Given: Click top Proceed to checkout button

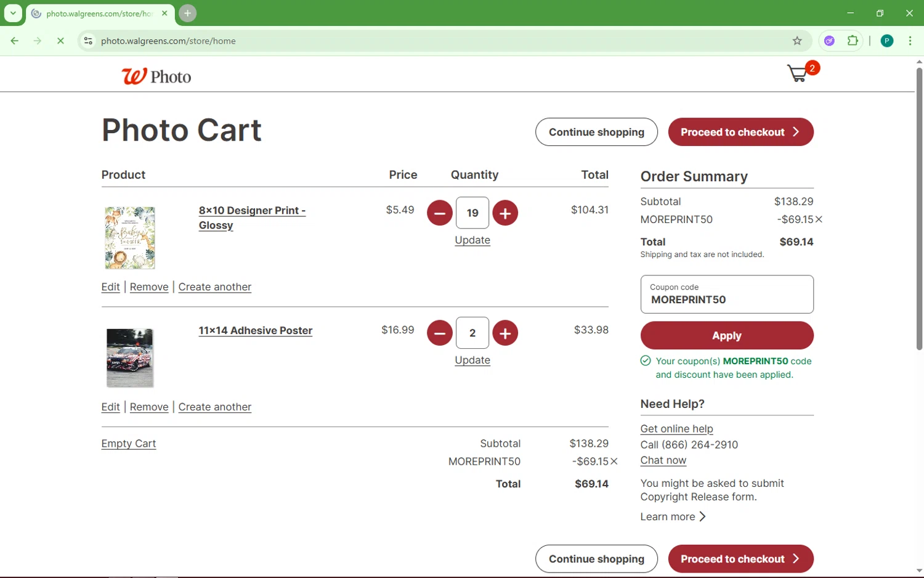Looking at the screenshot, I should [740, 132].
